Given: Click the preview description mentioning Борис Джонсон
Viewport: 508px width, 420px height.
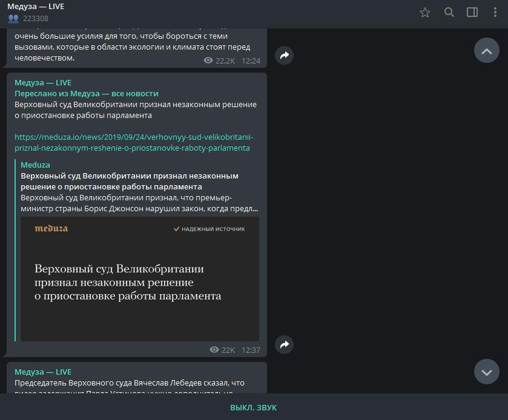Looking at the screenshot, I should [x=139, y=203].
